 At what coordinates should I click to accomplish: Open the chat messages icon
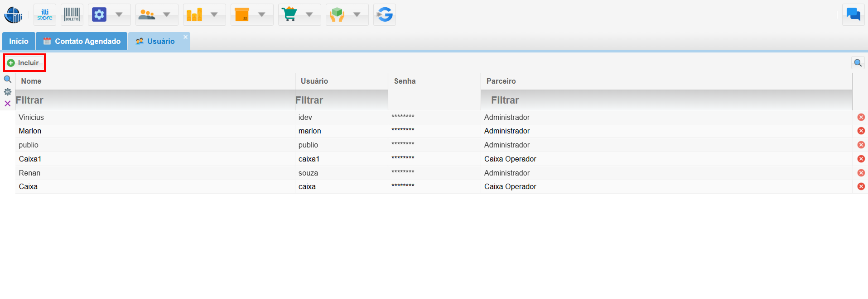[853, 15]
